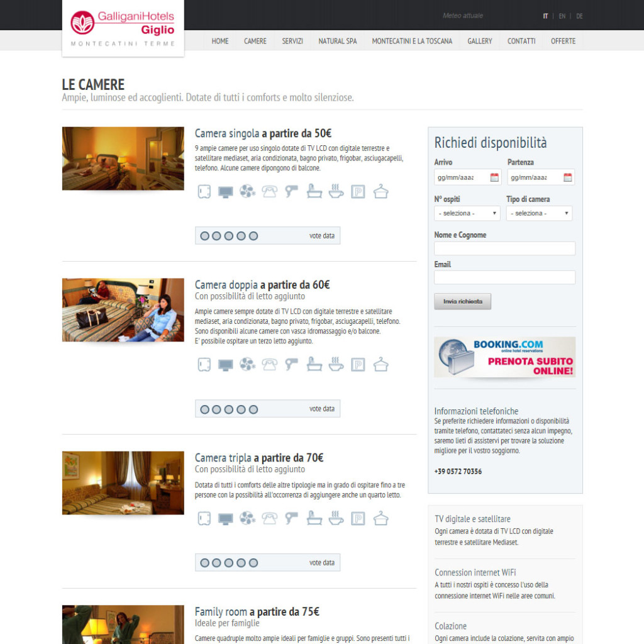
Task: Select fifth rating circle for Camera doppia
Action: pyautogui.click(x=253, y=409)
